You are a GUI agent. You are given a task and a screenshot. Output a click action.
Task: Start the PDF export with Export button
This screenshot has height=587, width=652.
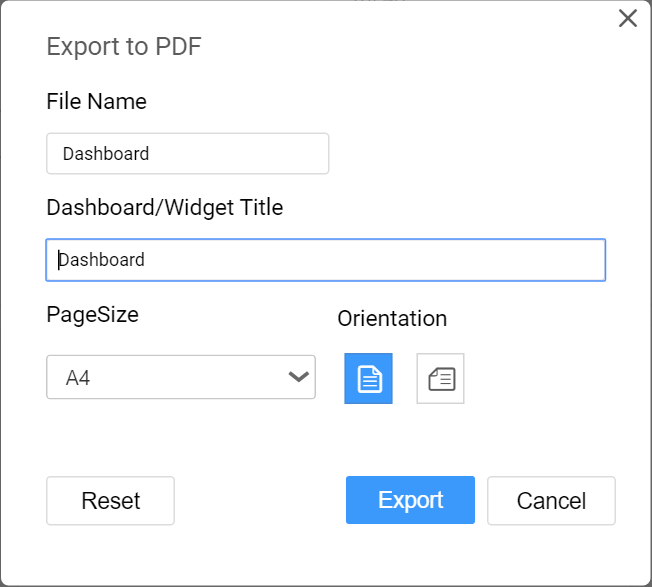tap(410, 500)
